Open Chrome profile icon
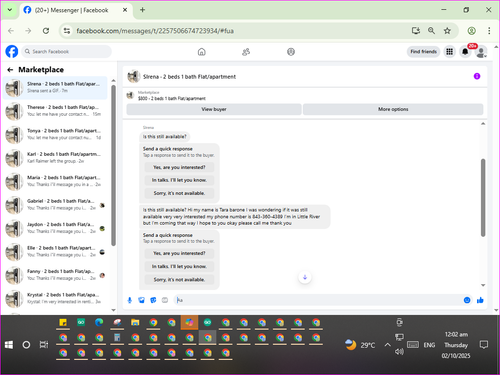 point(471,31)
